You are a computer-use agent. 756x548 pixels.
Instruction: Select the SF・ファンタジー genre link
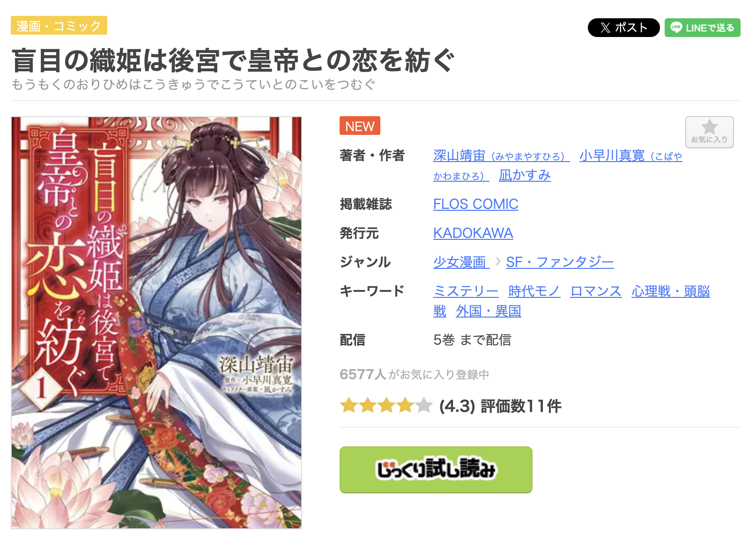click(x=560, y=262)
